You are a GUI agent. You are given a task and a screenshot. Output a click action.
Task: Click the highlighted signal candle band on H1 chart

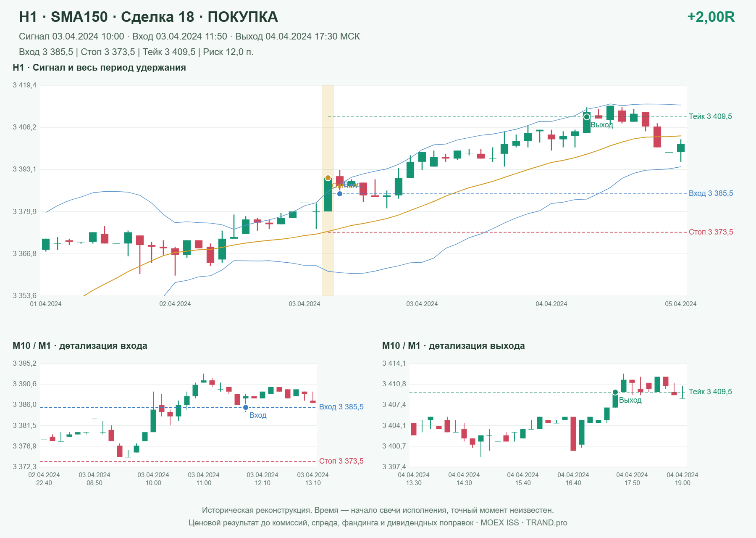coord(328,190)
